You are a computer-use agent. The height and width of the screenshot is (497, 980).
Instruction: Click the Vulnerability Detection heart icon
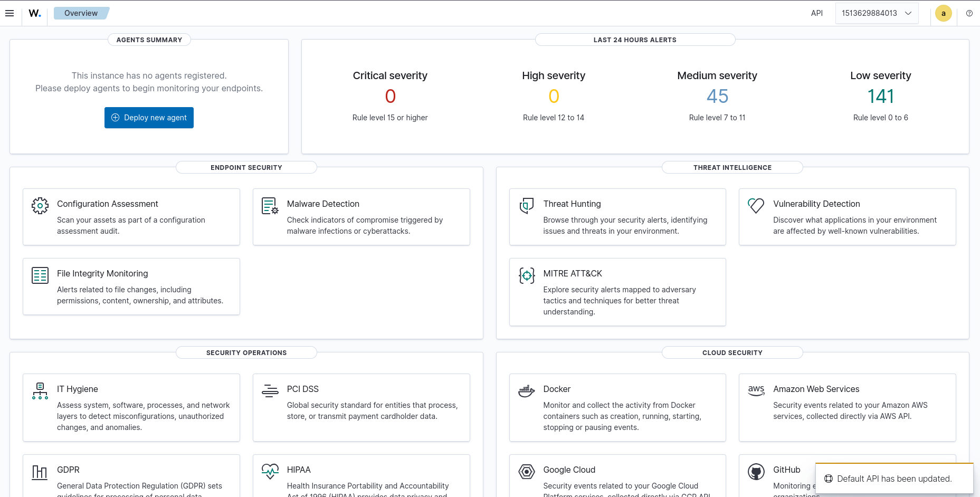[756, 206]
